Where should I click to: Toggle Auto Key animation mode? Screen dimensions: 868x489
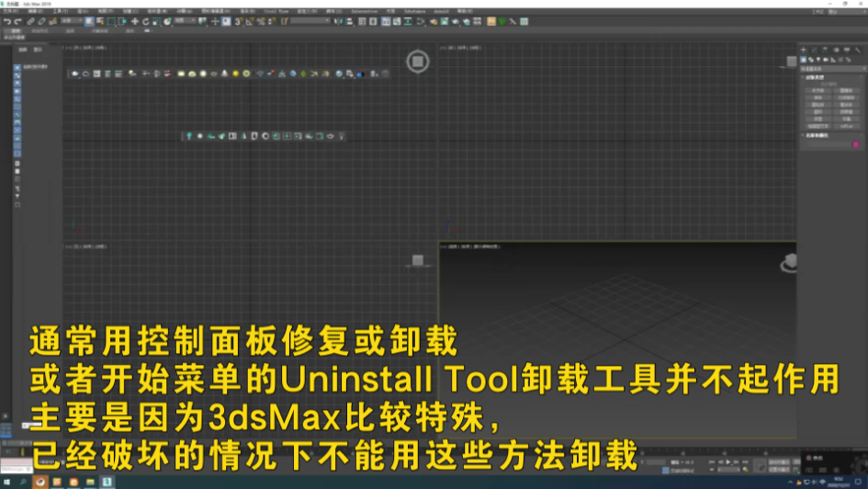click(779, 461)
